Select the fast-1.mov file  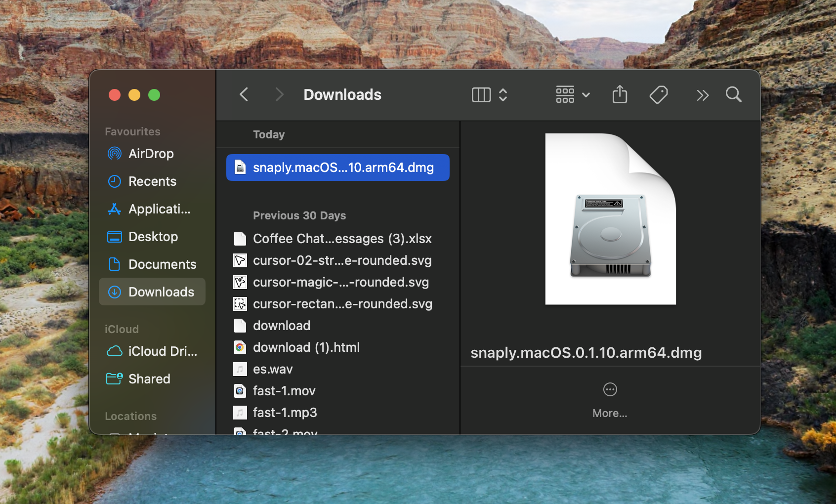click(284, 390)
